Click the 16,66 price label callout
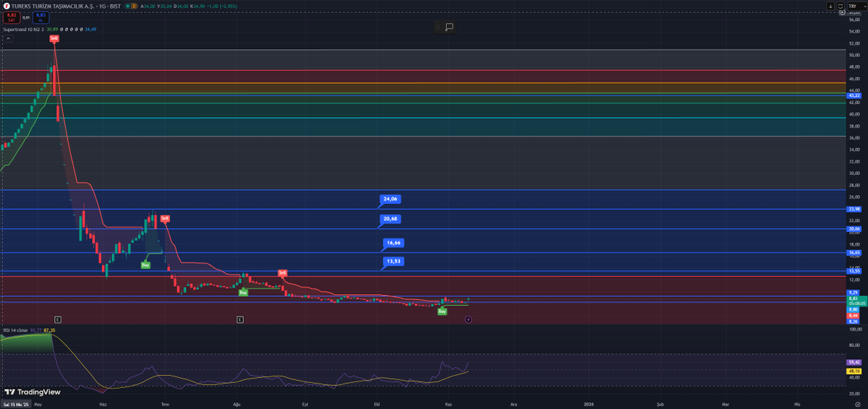 pyautogui.click(x=393, y=244)
